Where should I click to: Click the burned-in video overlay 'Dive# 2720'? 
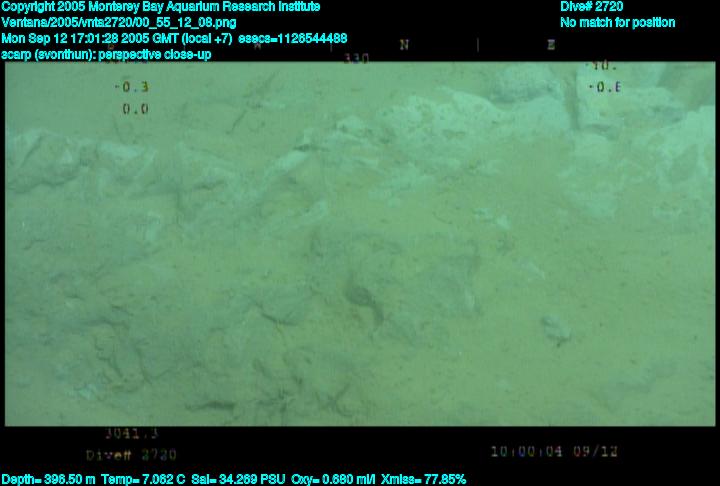coord(131,455)
